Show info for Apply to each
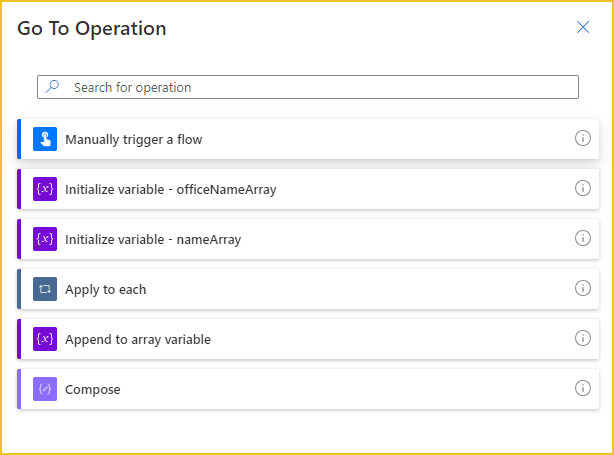This screenshot has width=614, height=455. click(x=583, y=288)
